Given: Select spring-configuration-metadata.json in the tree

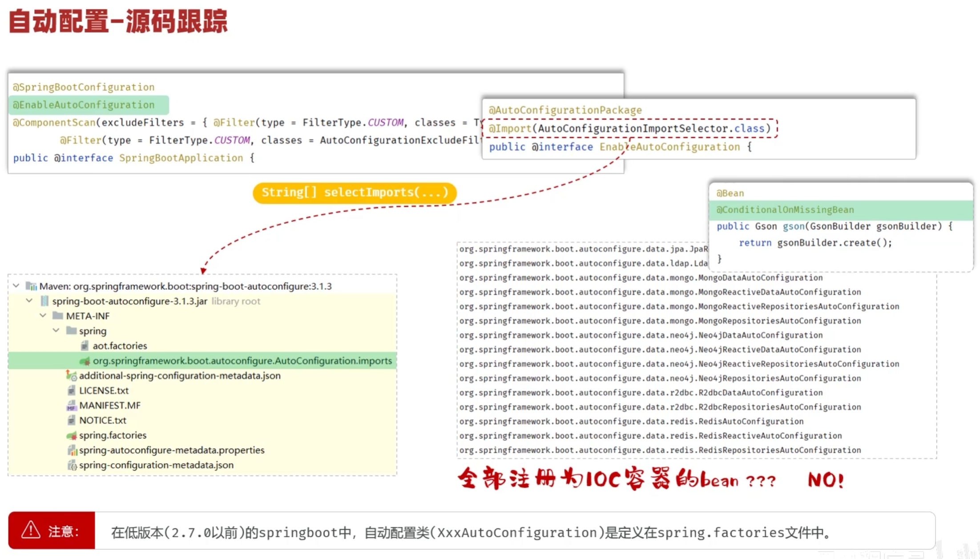Looking at the screenshot, I should click(x=156, y=465).
